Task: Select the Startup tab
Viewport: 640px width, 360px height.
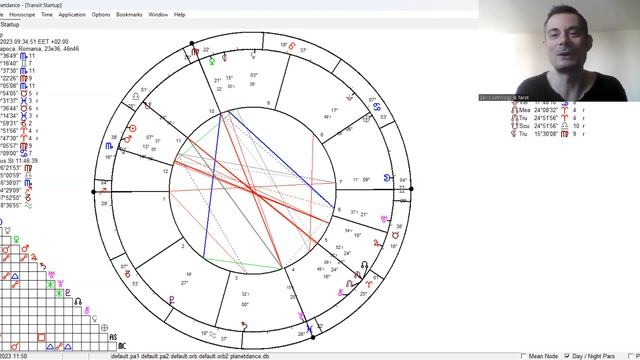Action: coord(10,24)
